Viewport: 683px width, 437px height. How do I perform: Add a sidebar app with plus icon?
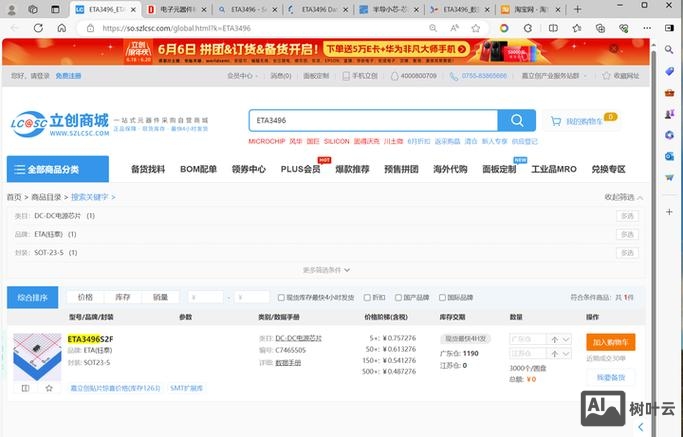(669, 212)
